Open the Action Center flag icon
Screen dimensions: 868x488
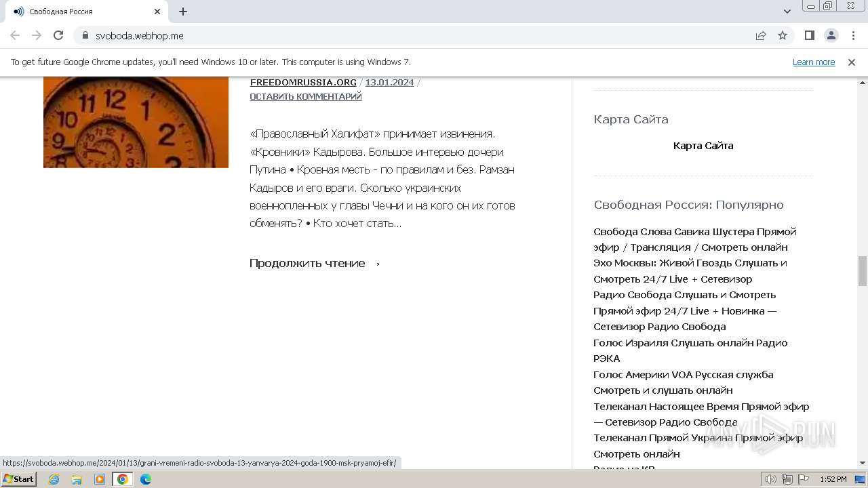(x=803, y=479)
